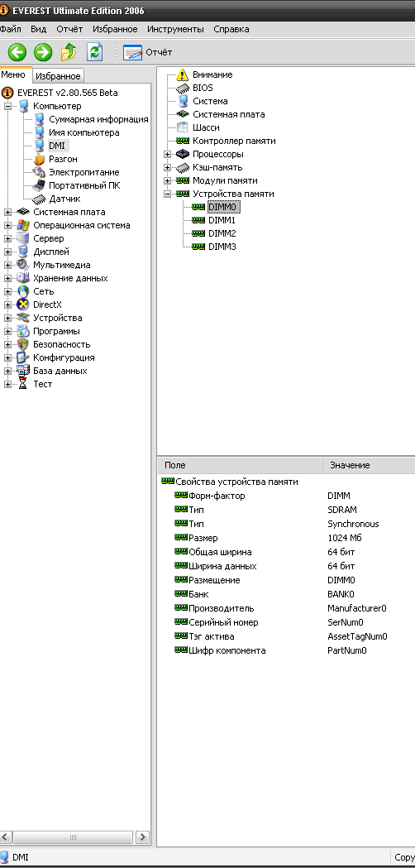Click the Отчёт report toolbar button

148,53
